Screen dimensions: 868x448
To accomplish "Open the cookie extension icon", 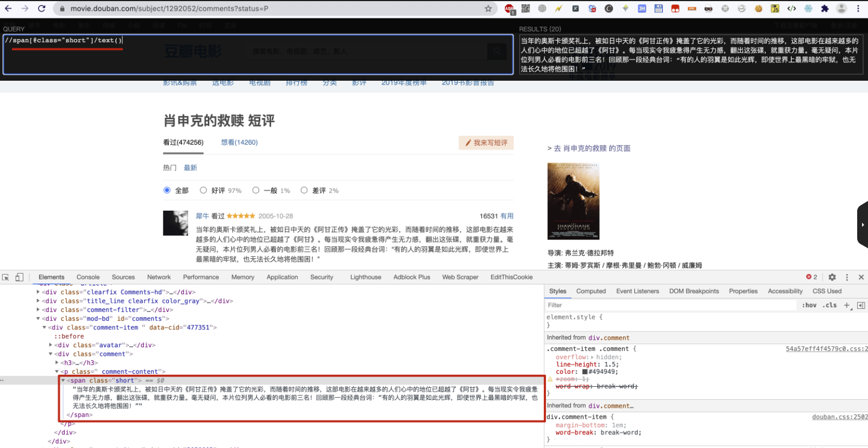I will (758, 8).
